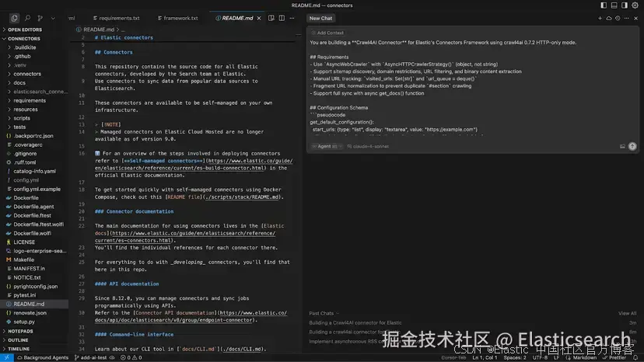Screen dimensions: 644x362
Task: Open the chat panel more options menu
Action: 627,18
